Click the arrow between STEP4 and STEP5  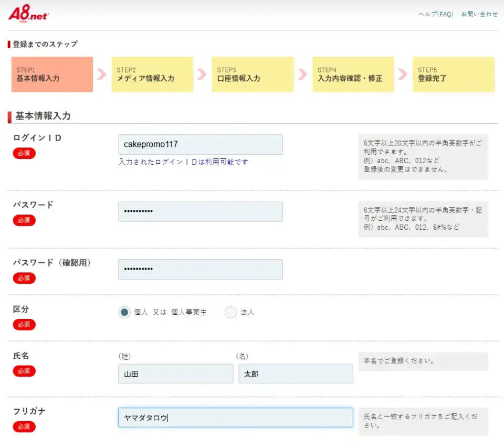(x=402, y=74)
